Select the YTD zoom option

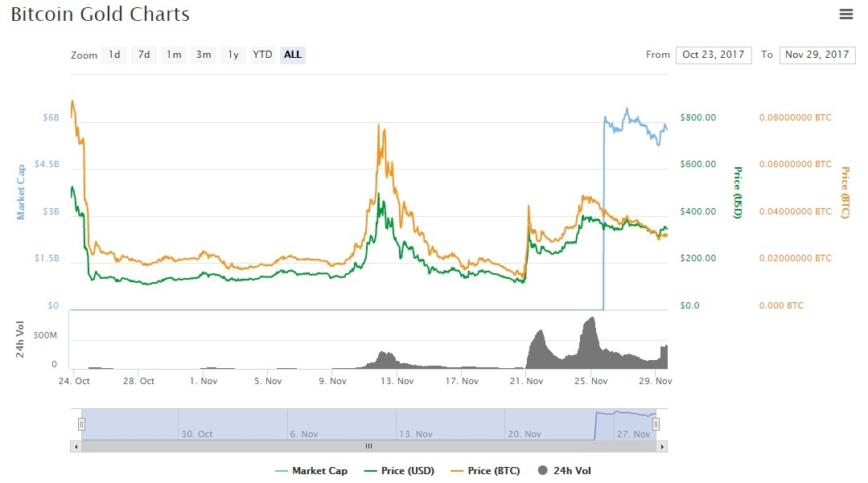(262, 55)
